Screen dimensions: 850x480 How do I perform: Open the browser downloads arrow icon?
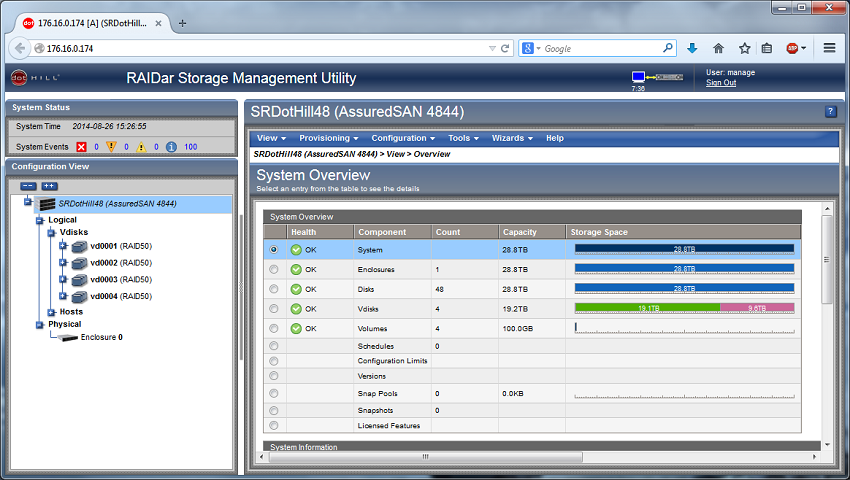pyautogui.click(x=692, y=48)
